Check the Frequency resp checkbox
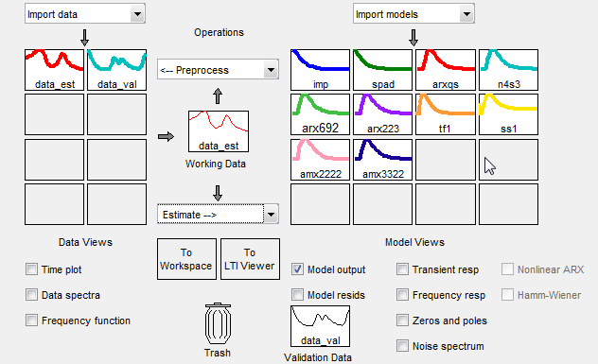 pos(402,295)
